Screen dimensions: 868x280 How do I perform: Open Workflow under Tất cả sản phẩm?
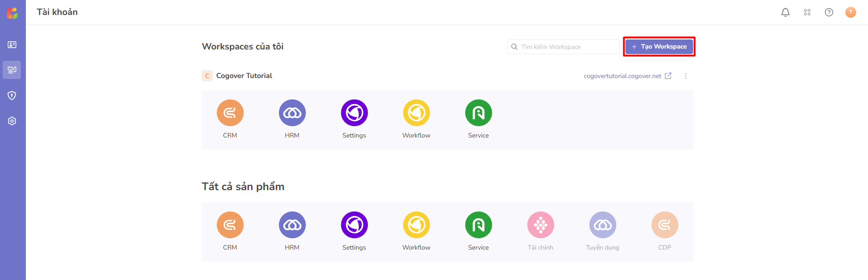point(417,225)
